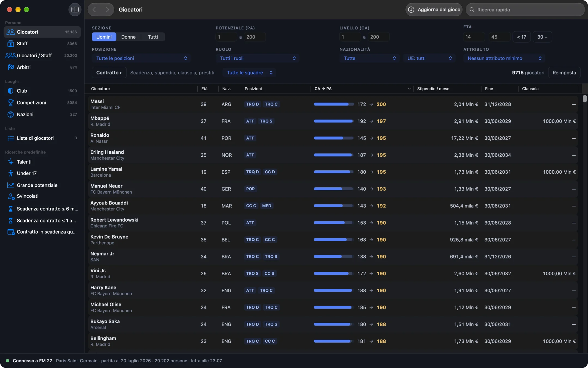Open Giocatori / Staff group icon
588x368 pixels.
click(11, 55)
